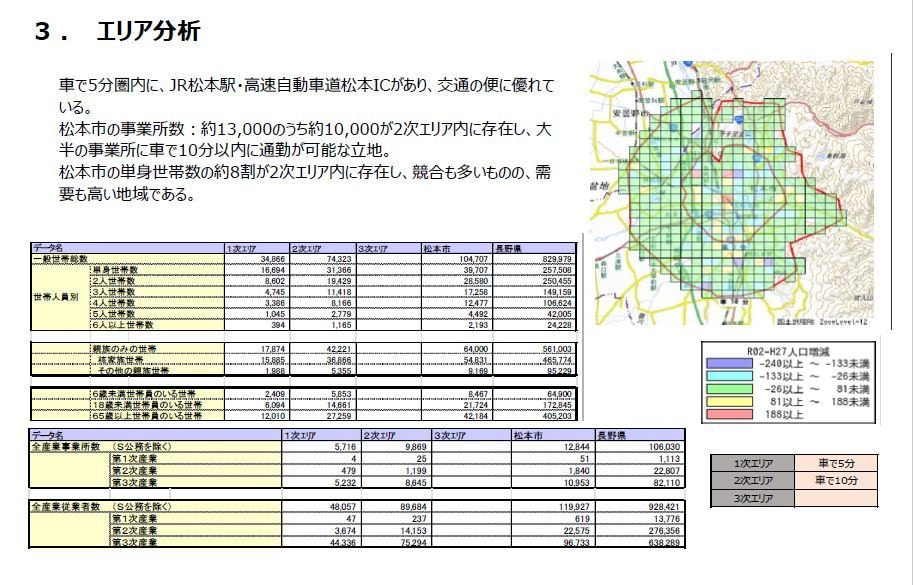Click the 'データ名' header of the household table
Viewport: 913px width, 585px height.
tap(48, 248)
